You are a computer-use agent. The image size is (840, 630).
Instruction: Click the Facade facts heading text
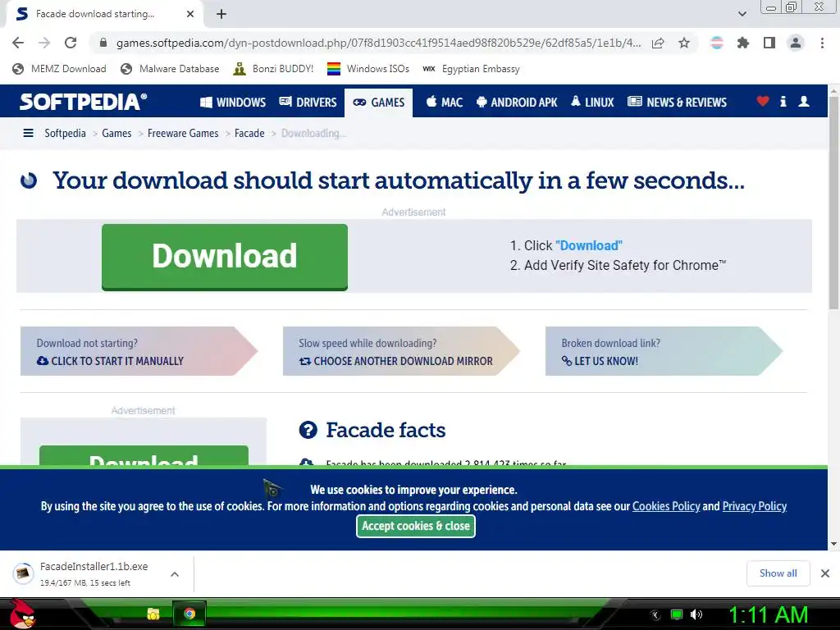[x=386, y=430]
